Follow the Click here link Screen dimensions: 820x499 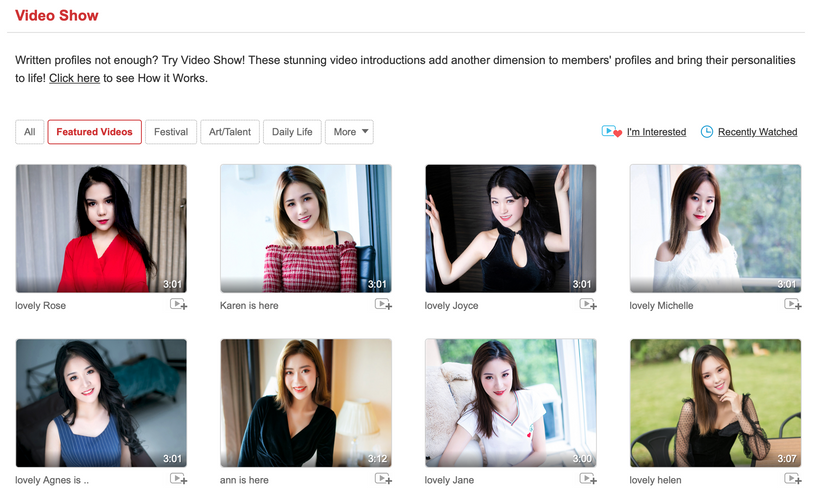pos(74,78)
